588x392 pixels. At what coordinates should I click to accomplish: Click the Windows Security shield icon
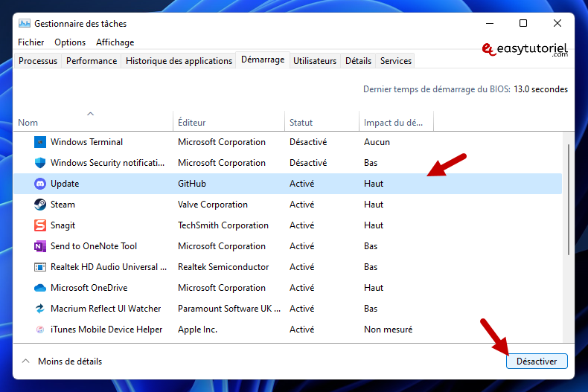pos(40,163)
